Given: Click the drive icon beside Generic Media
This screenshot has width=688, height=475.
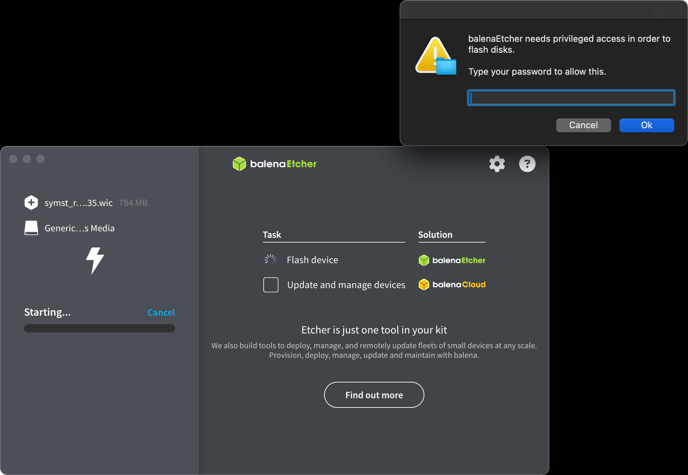Looking at the screenshot, I should tap(31, 228).
